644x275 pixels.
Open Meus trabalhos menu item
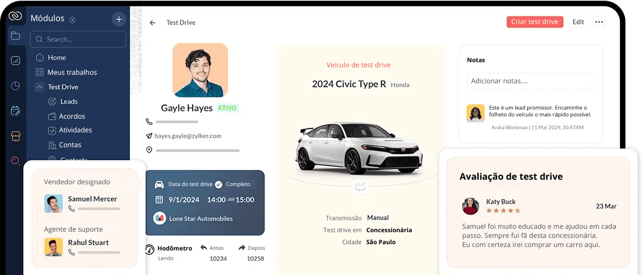[x=72, y=72]
